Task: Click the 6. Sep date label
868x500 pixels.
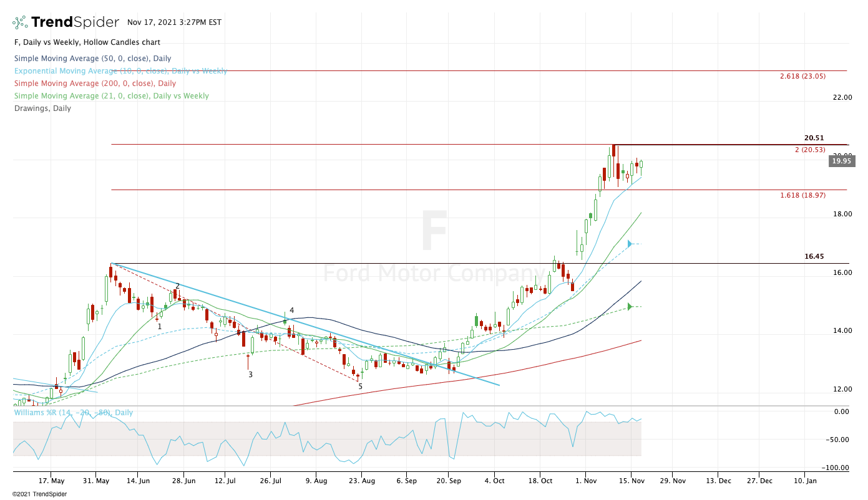Action: coord(406,481)
